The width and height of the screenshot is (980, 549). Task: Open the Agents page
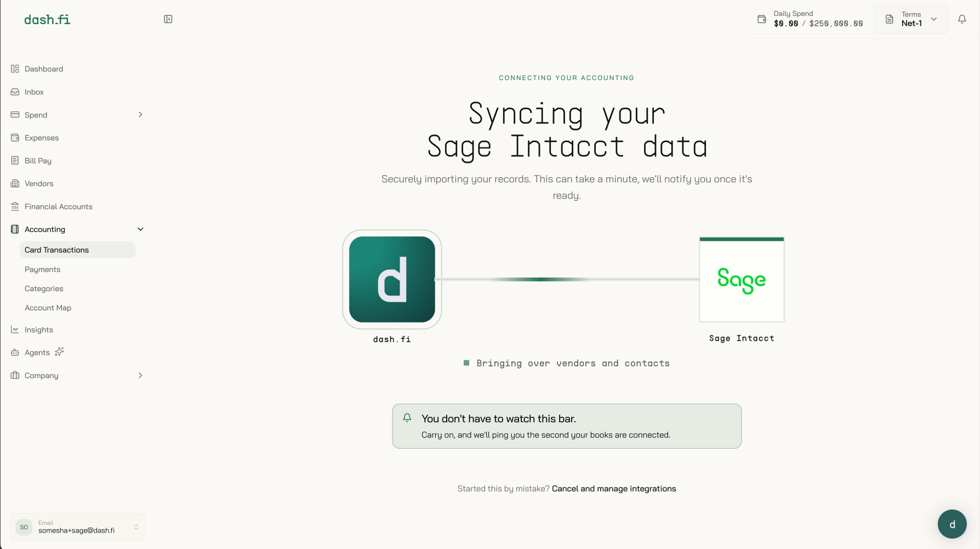point(37,353)
